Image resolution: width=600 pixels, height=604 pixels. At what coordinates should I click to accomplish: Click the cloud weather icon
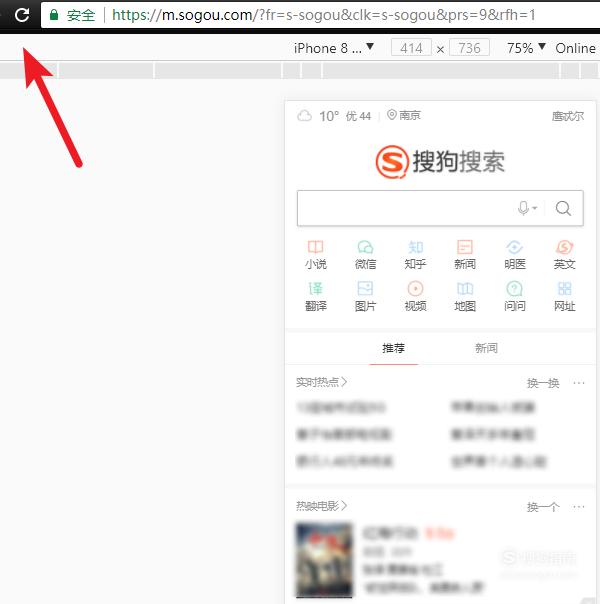pyautogui.click(x=305, y=116)
